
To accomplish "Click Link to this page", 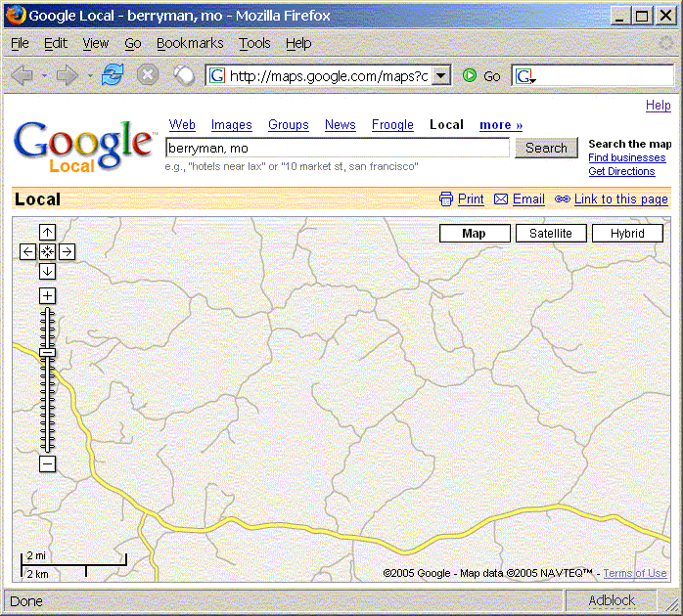I will 620,198.
